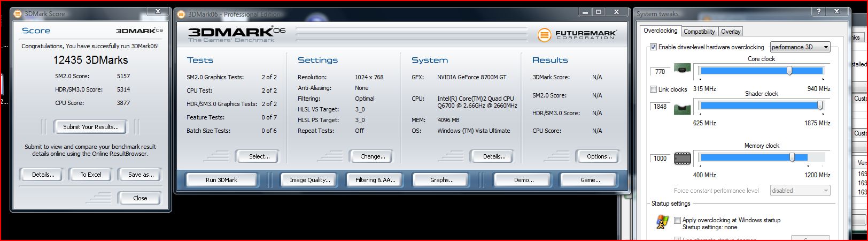Click the Shader clock value field 1848
The image size is (868, 241).
[x=660, y=107]
